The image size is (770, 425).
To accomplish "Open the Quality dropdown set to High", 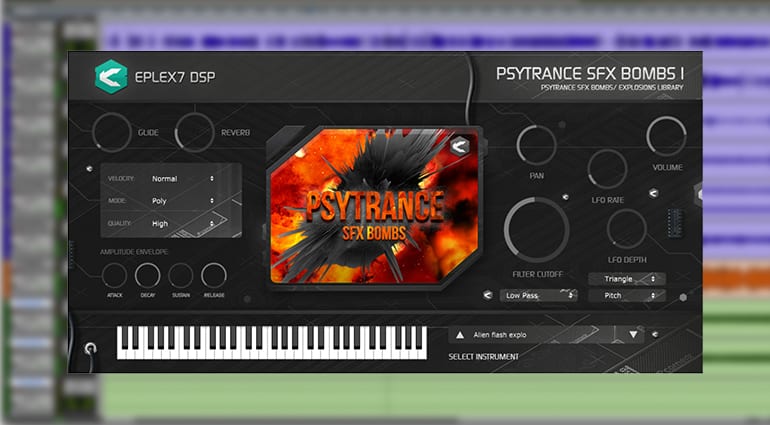I will [183, 223].
